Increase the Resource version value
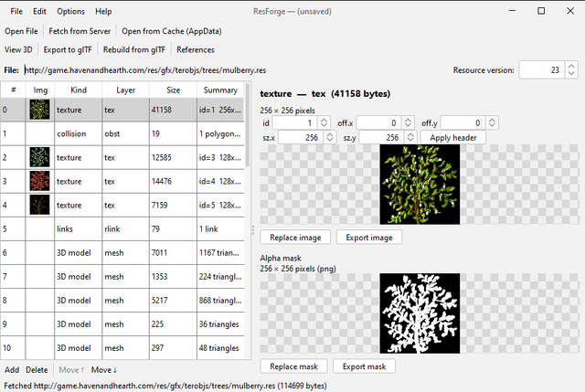585x392 pixels. [571, 66]
